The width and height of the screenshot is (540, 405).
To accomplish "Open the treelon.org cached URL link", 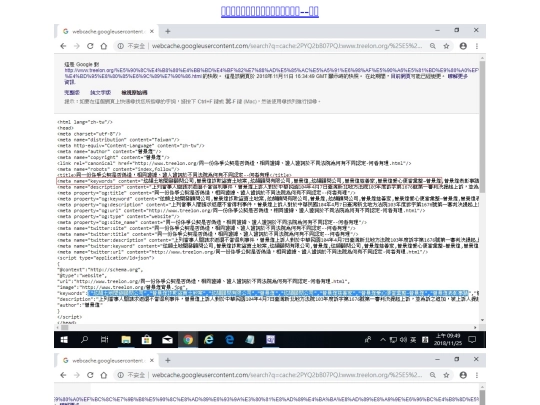I will pyautogui.click(x=271, y=73).
